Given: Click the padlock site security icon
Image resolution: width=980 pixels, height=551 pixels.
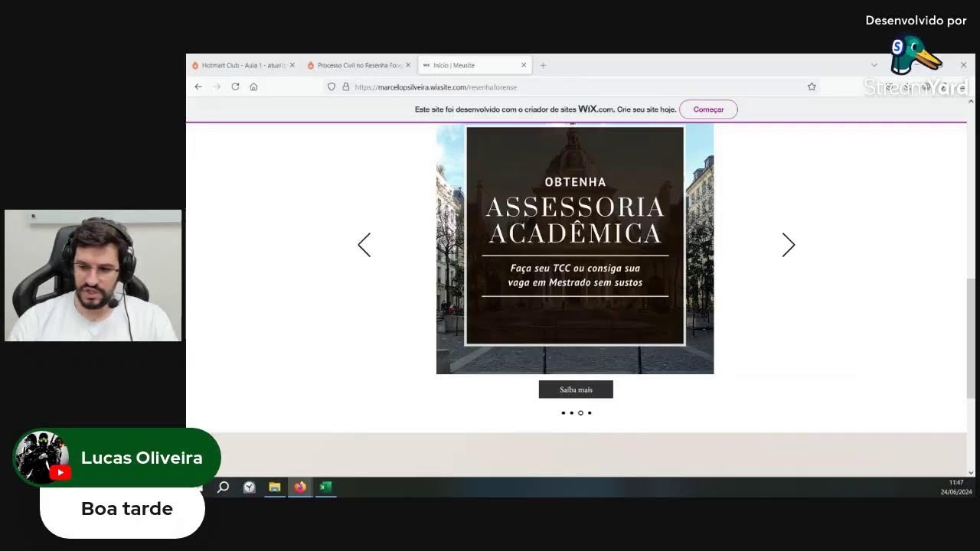Looking at the screenshot, I should coord(345,86).
